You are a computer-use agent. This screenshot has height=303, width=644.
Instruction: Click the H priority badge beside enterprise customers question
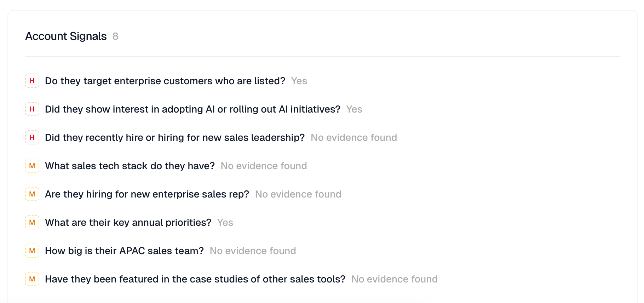point(32,81)
